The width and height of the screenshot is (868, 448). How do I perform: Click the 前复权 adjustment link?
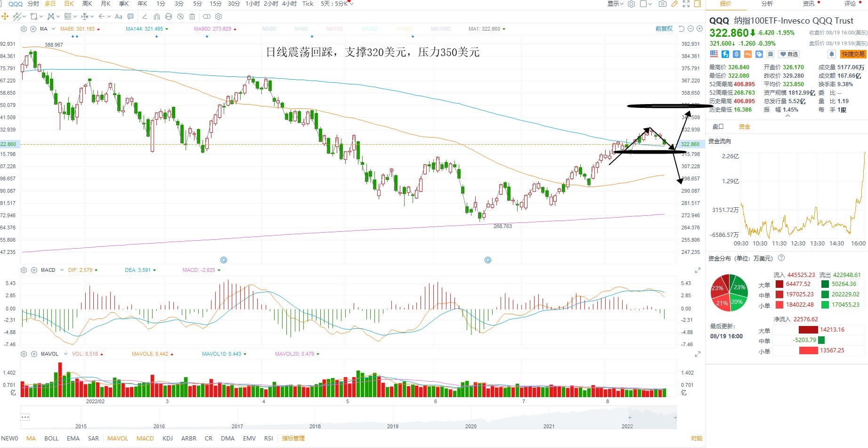664,29
